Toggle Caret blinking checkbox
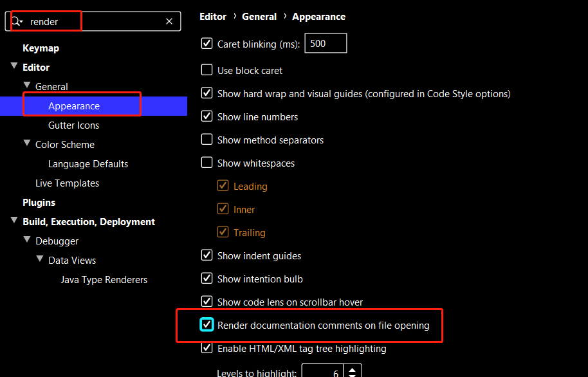The image size is (588, 377). click(x=207, y=44)
